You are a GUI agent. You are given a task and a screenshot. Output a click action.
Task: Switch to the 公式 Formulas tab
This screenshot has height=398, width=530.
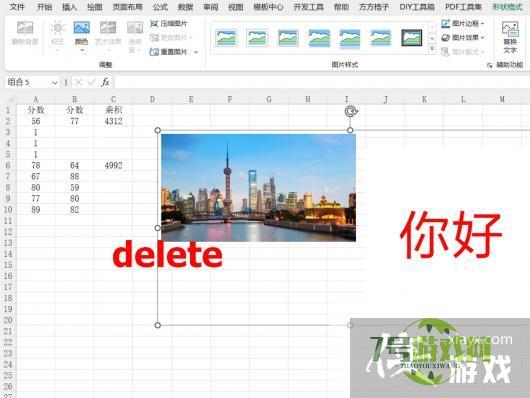(160, 7)
